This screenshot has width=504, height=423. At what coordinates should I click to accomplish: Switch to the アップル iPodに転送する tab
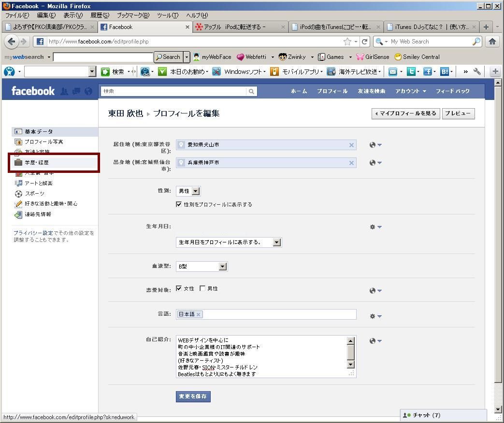[240, 27]
